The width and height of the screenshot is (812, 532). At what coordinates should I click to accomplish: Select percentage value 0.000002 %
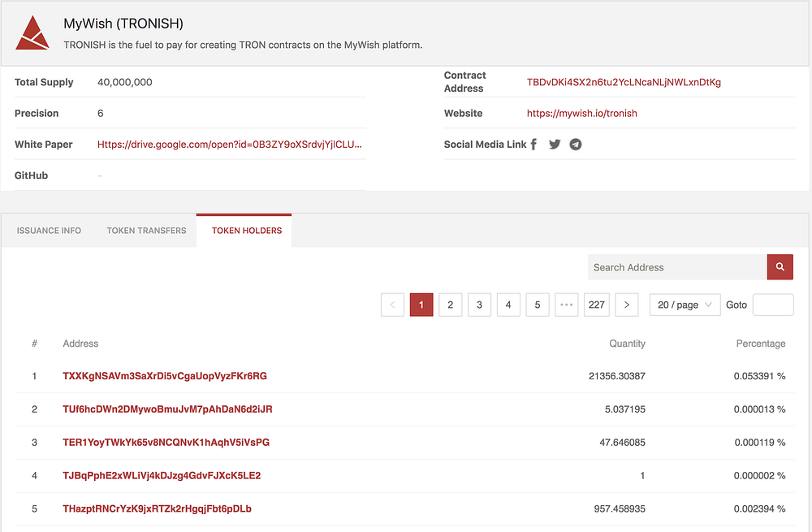(760, 475)
